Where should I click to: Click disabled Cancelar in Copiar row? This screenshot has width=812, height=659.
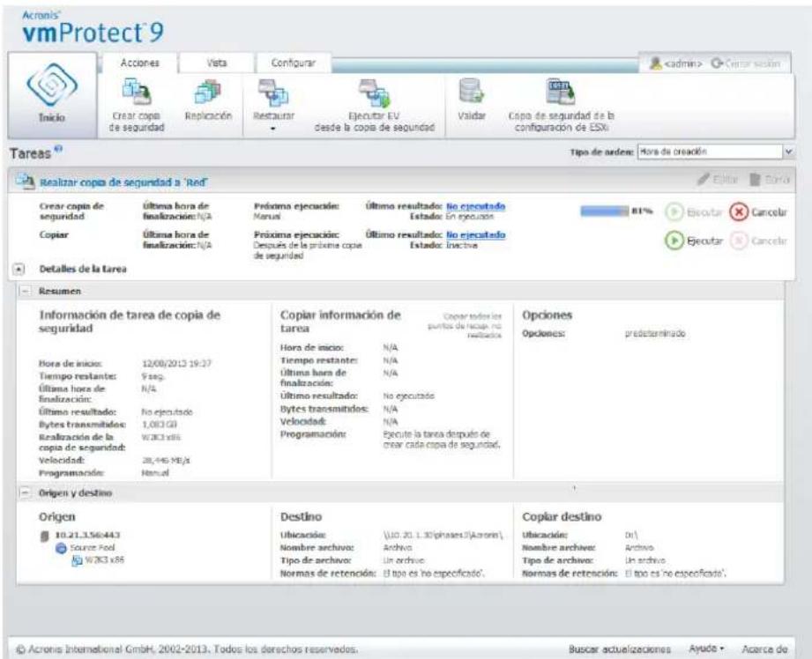[x=758, y=241]
